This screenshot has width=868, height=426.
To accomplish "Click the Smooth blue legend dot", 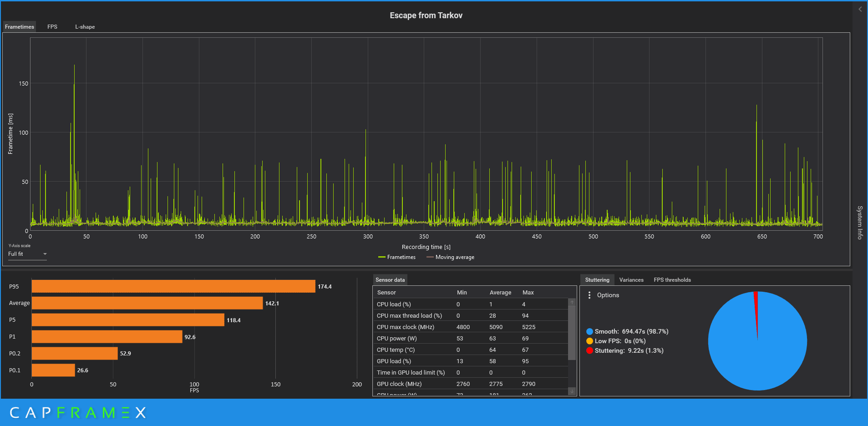I will click(589, 332).
